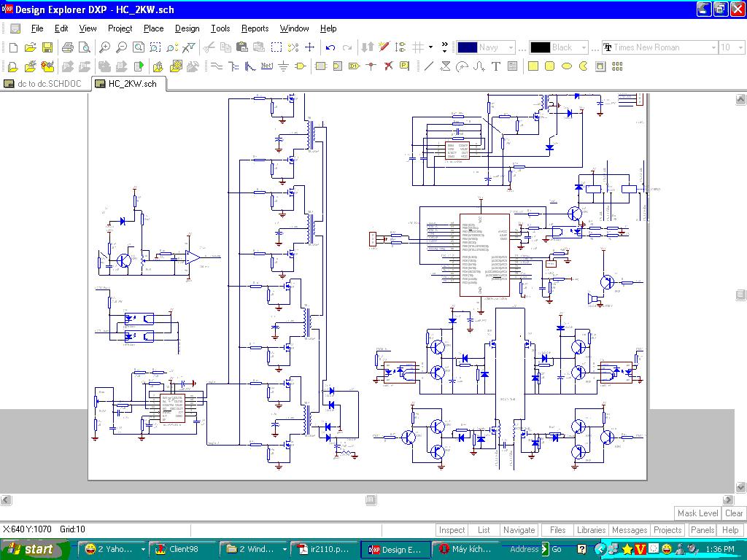Place a GND power port

(x=283, y=66)
